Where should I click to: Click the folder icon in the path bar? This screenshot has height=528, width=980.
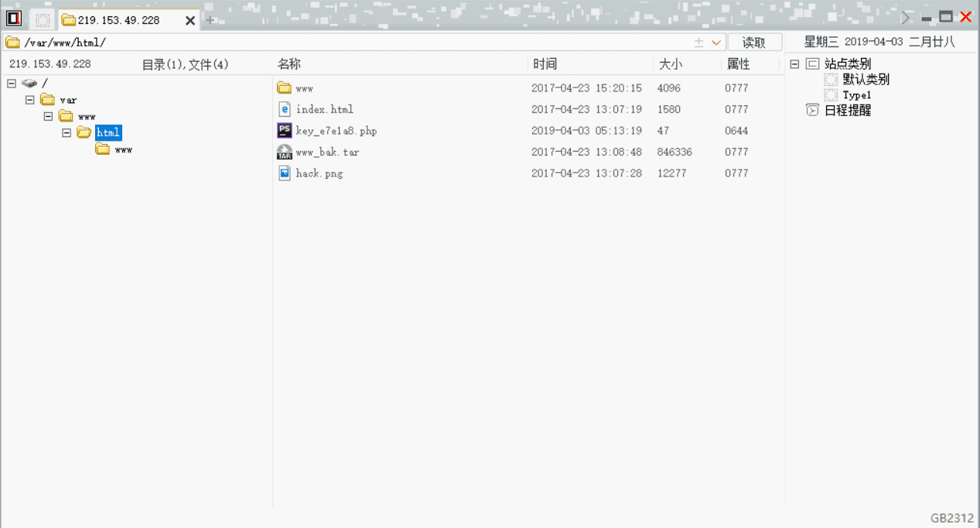[x=12, y=43]
